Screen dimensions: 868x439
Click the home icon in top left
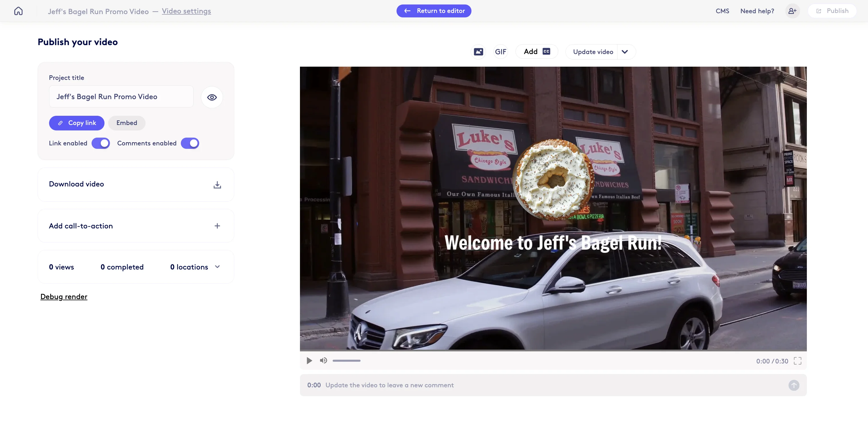18,11
